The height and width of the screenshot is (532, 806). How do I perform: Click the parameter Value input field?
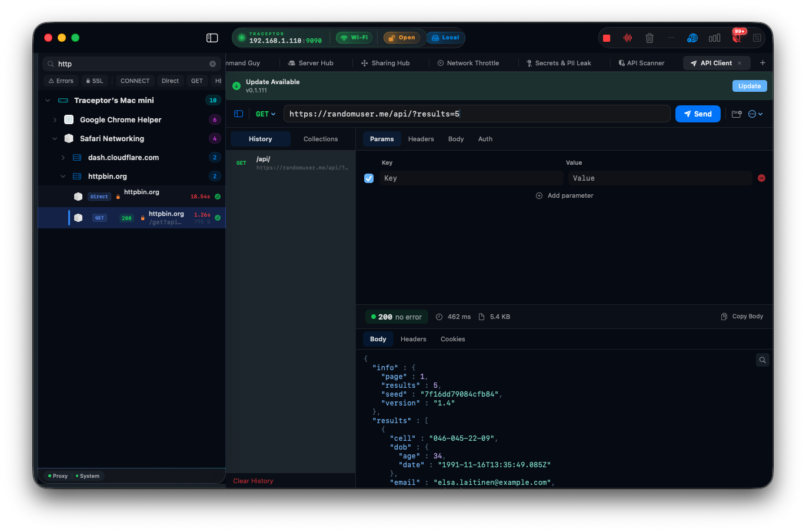pyautogui.click(x=660, y=178)
